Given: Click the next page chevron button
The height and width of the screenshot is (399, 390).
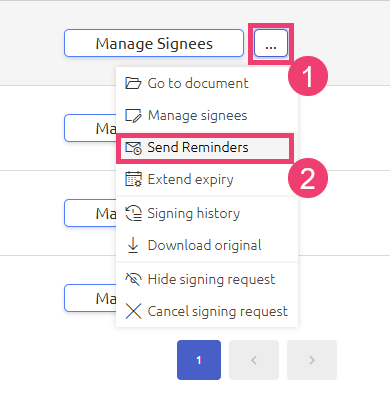Looking at the screenshot, I should (x=312, y=360).
